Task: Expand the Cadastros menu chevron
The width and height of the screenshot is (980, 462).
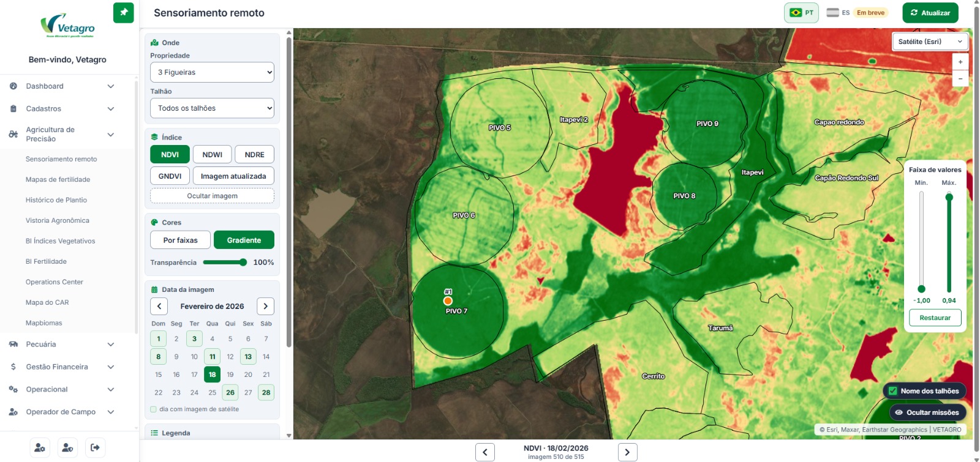Action: (111, 109)
